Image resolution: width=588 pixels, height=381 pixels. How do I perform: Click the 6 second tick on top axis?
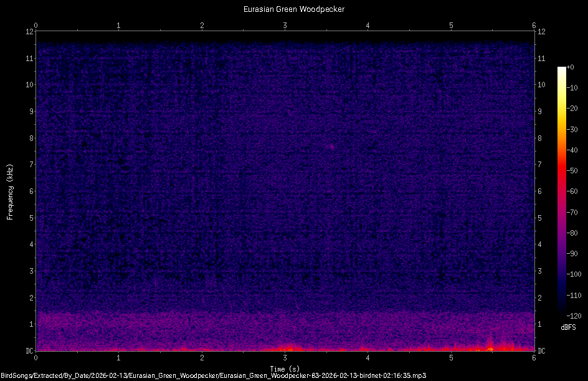click(534, 26)
